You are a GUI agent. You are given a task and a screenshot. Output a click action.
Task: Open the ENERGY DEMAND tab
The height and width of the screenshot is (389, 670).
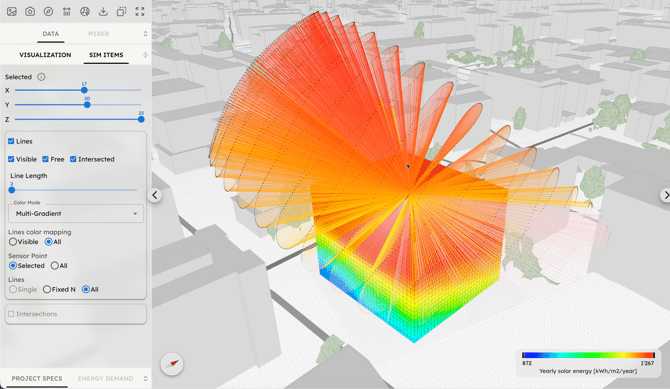tap(106, 378)
